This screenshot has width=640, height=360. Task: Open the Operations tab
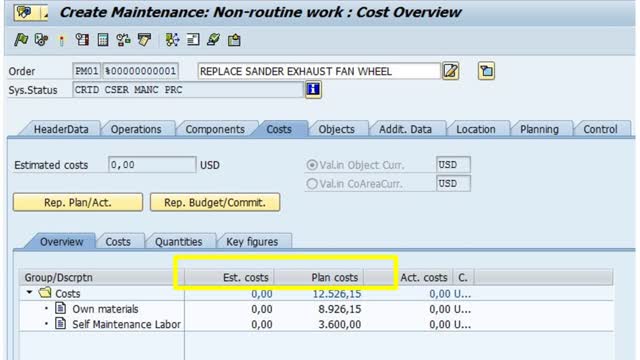[136, 129]
